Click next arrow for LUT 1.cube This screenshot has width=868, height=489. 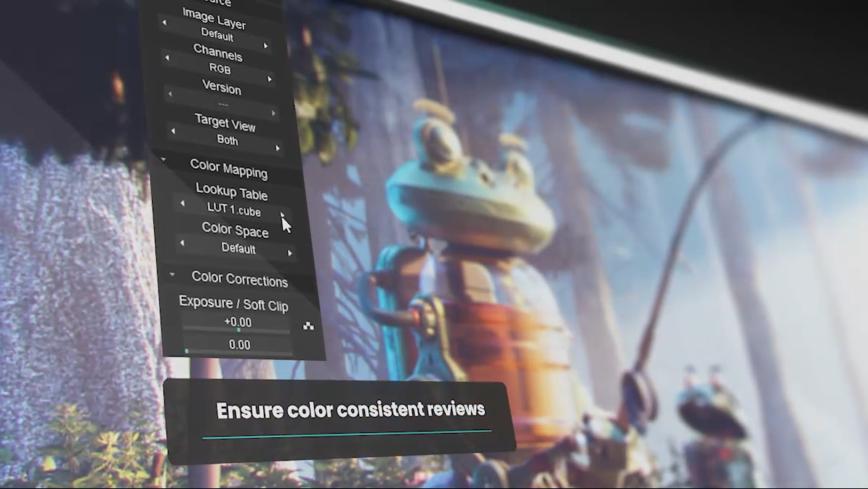[282, 215]
